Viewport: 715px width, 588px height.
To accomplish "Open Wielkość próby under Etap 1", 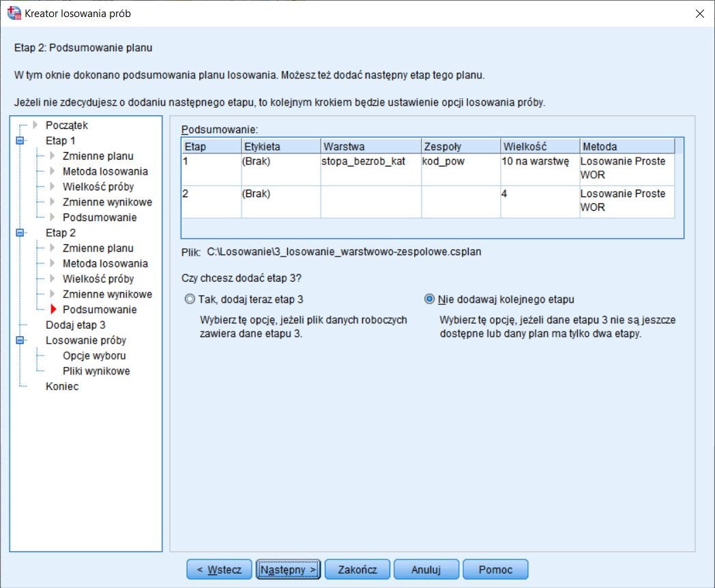I will pos(98,187).
